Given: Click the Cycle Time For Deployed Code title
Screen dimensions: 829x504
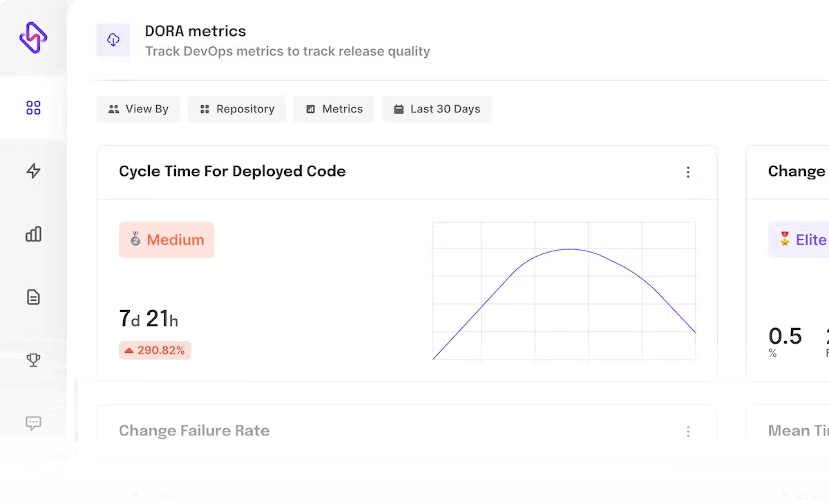Looking at the screenshot, I should point(232,172).
